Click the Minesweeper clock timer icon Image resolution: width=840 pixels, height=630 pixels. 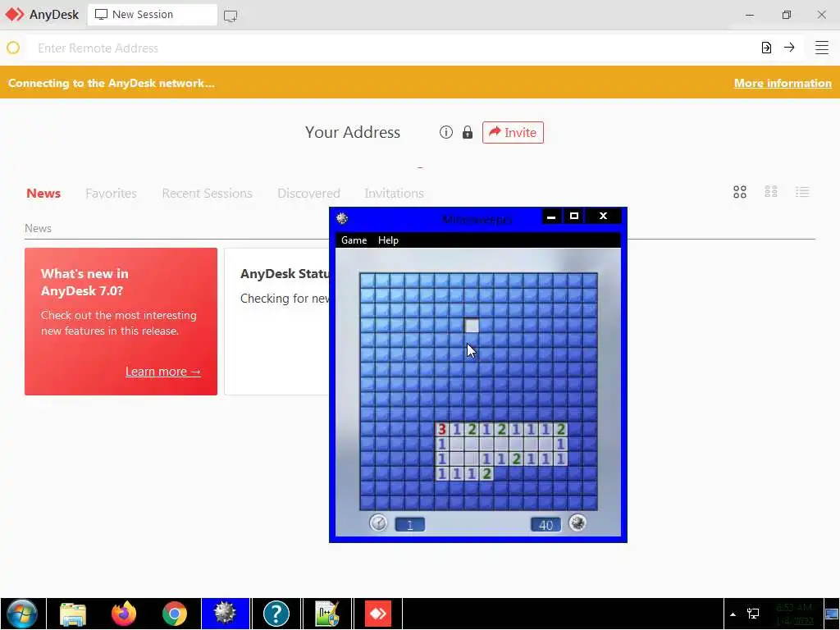click(x=378, y=523)
